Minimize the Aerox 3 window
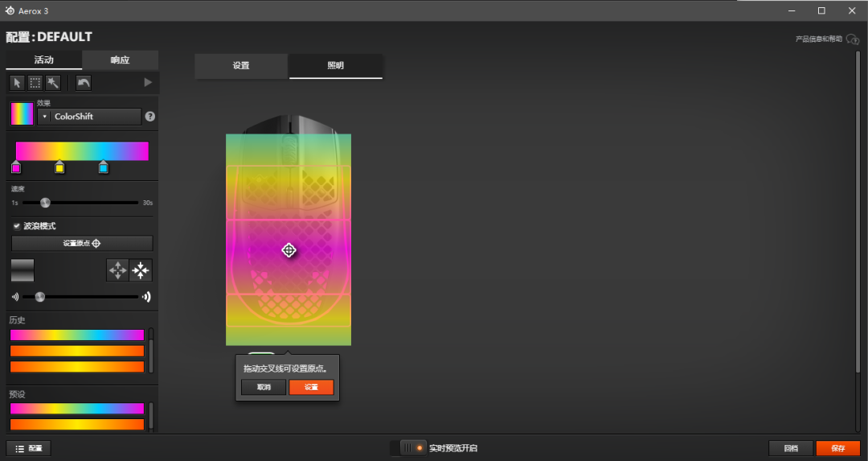Screen dimensions: 868x461 click(792, 10)
